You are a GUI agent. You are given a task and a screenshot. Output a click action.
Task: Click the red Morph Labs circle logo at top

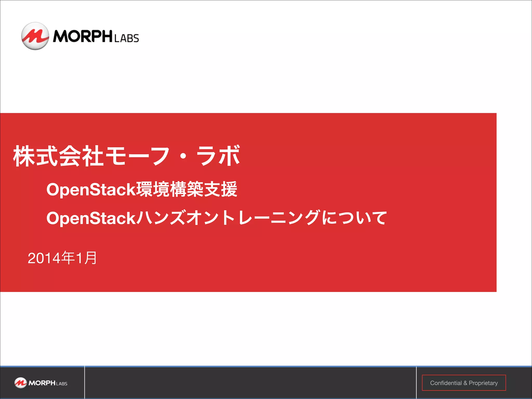(x=35, y=36)
